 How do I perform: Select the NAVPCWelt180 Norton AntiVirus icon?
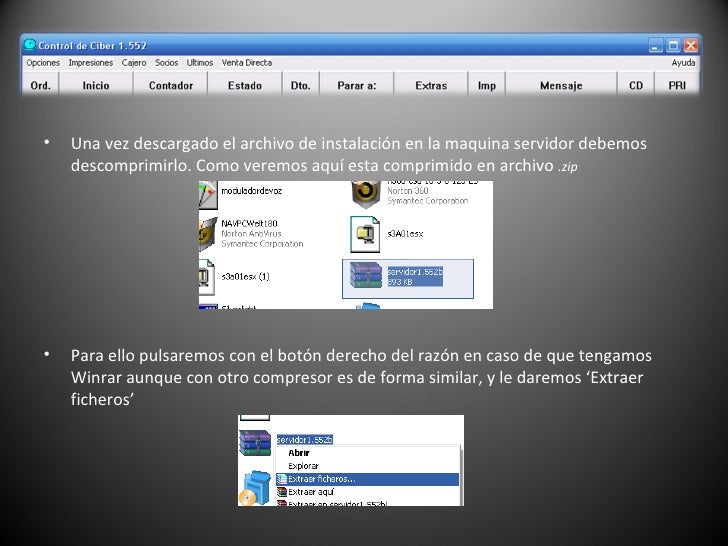click(208, 234)
